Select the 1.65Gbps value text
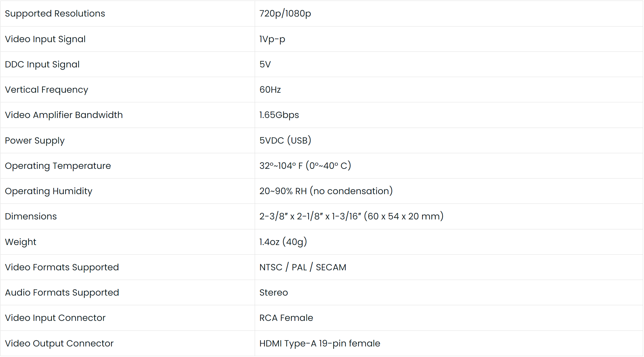644x357 pixels. pos(279,115)
